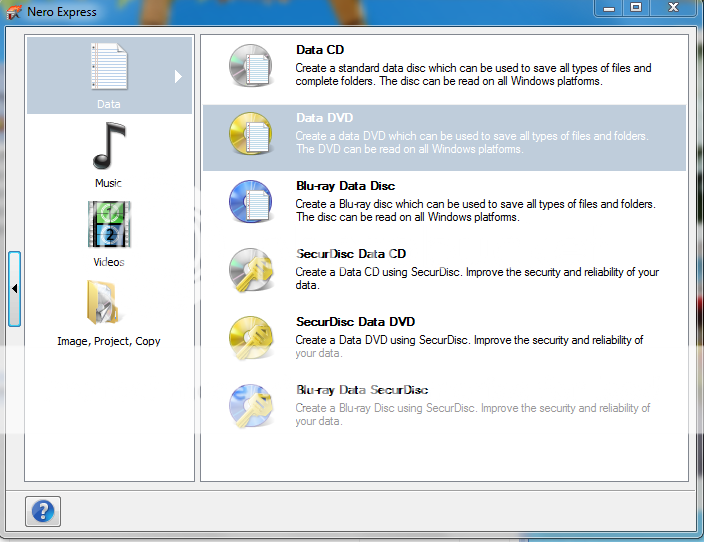Expand the Data category arrow

(178, 76)
